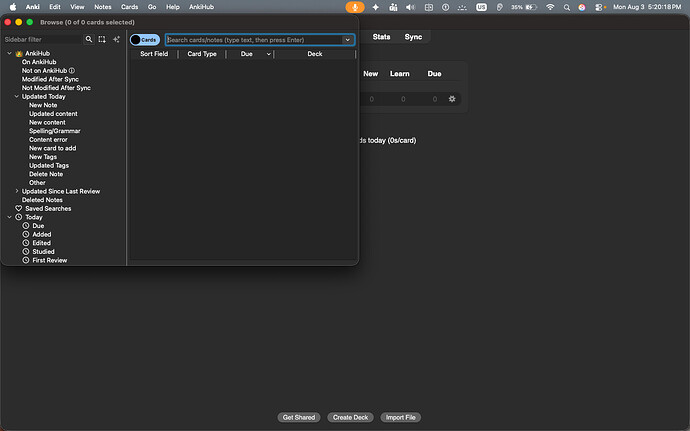Screen dimensions: 690x431
Task: Open the View menu
Action: tap(77, 7)
